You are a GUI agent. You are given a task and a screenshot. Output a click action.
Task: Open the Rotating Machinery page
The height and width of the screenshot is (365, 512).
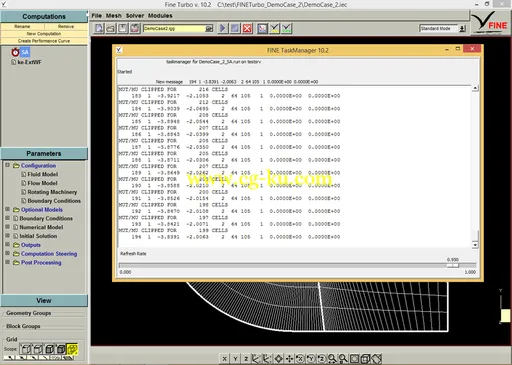(x=52, y=192)
